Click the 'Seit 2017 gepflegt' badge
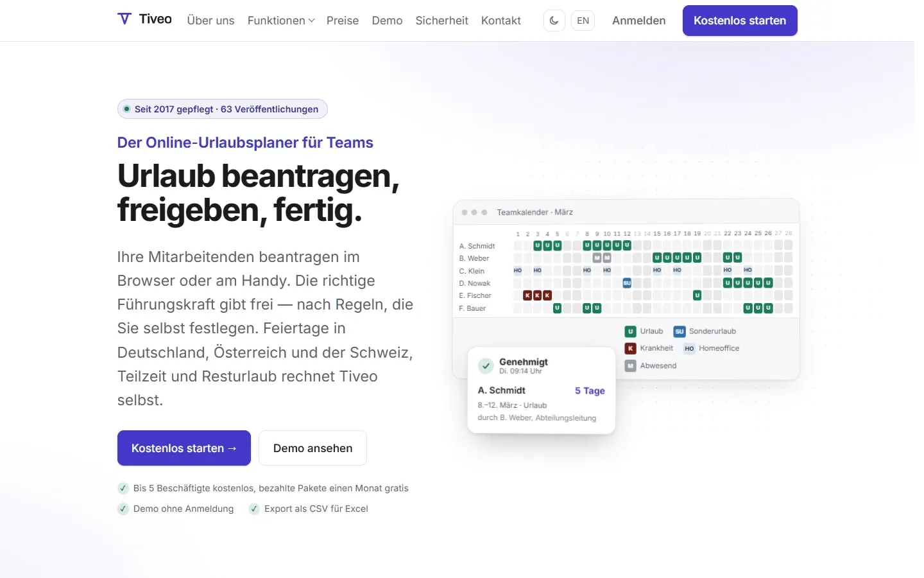924x578 pixels. tap(222, 109)
